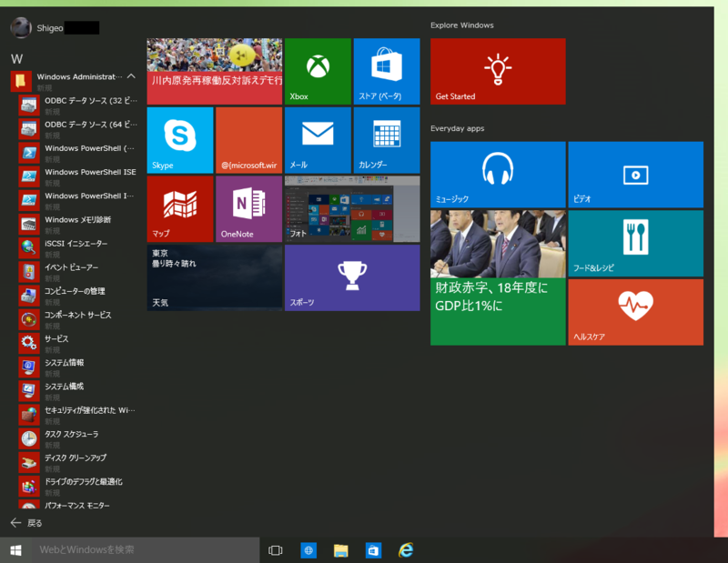Viewport: 728px width, 563px height.
Task: Open セキュリティが強化された Windows entry
Action: tap(78, 415)
